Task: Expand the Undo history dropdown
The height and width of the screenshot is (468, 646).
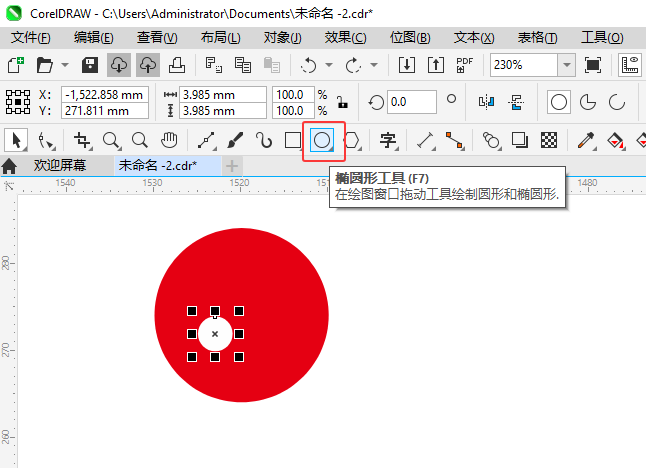Action: click(x=329, y=65)
